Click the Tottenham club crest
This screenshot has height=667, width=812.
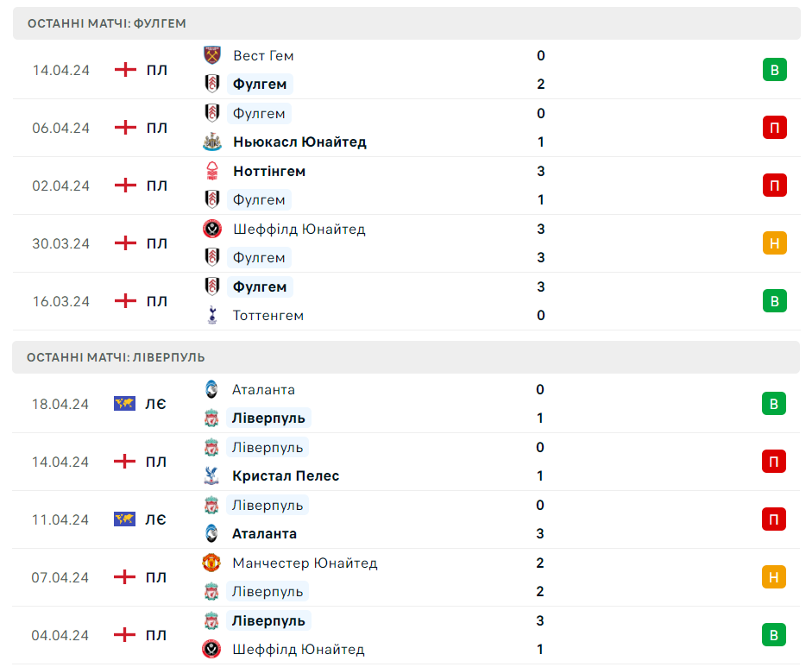(x=211, y=315)
